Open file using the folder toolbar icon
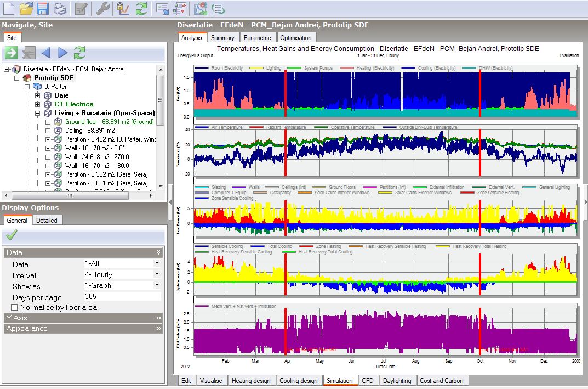588x389 pixels. [x=26, y=8]
